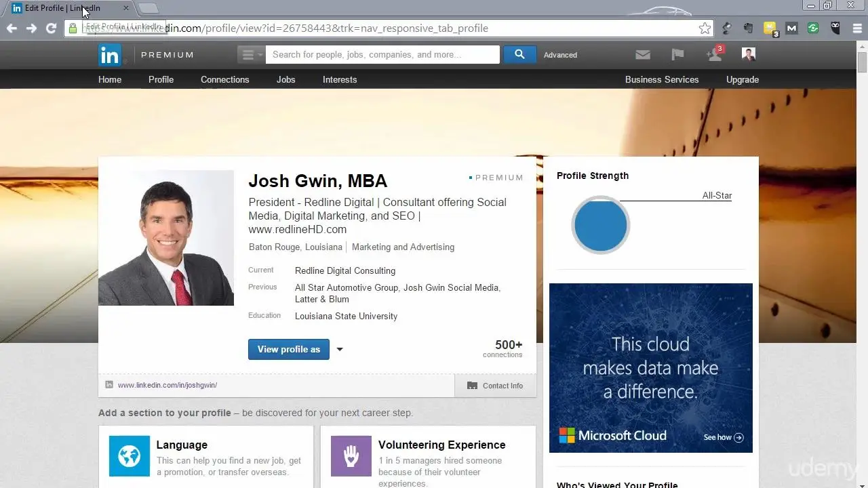Click the All-Star strength label
Screen dimensions: 868x488
coord(717,196)
